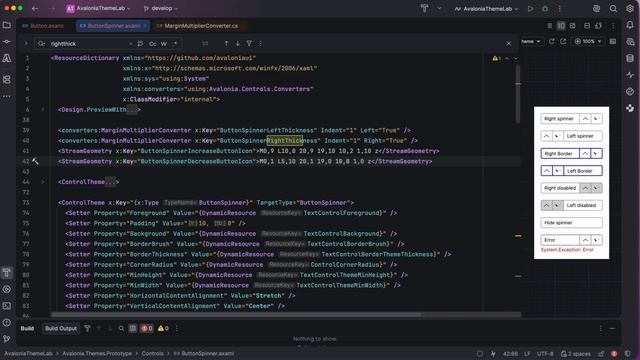Switch to editor and preview split mode

tap(561, 26)
